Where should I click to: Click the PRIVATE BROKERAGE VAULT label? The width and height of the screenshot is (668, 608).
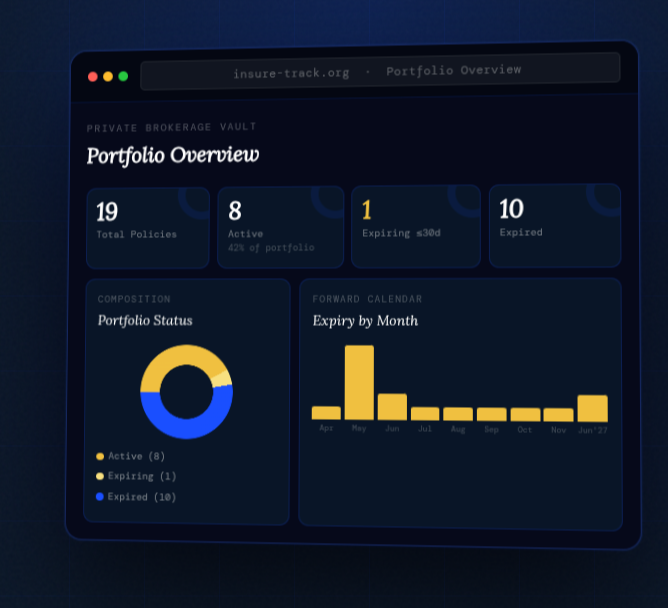172,127
